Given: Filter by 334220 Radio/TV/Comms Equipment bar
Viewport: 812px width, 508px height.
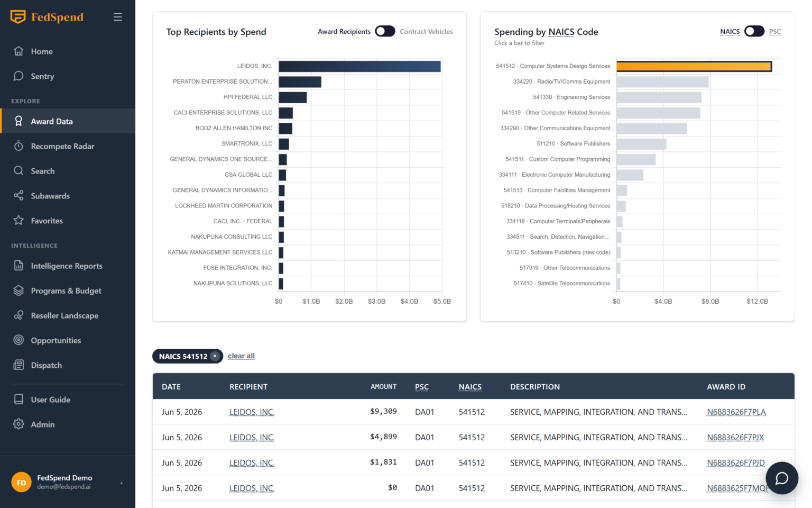Looking at the screenshot, I should tap(662, 81).
